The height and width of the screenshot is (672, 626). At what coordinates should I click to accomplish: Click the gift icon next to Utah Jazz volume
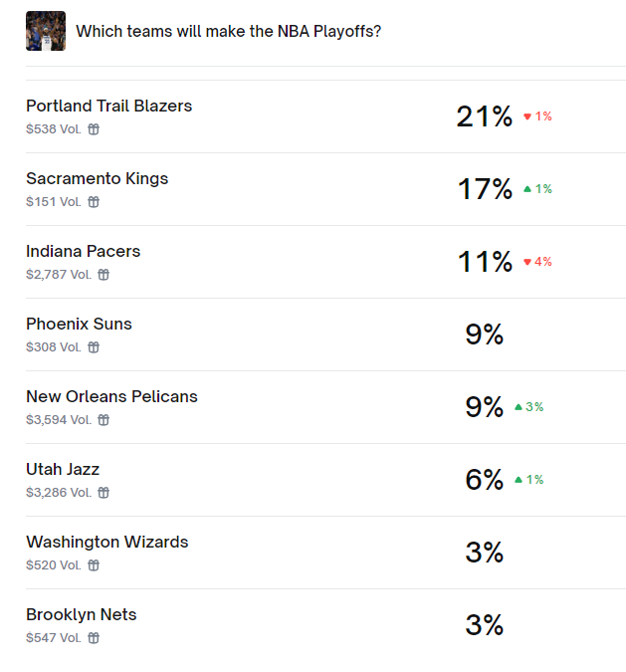[x=104, y=493]
